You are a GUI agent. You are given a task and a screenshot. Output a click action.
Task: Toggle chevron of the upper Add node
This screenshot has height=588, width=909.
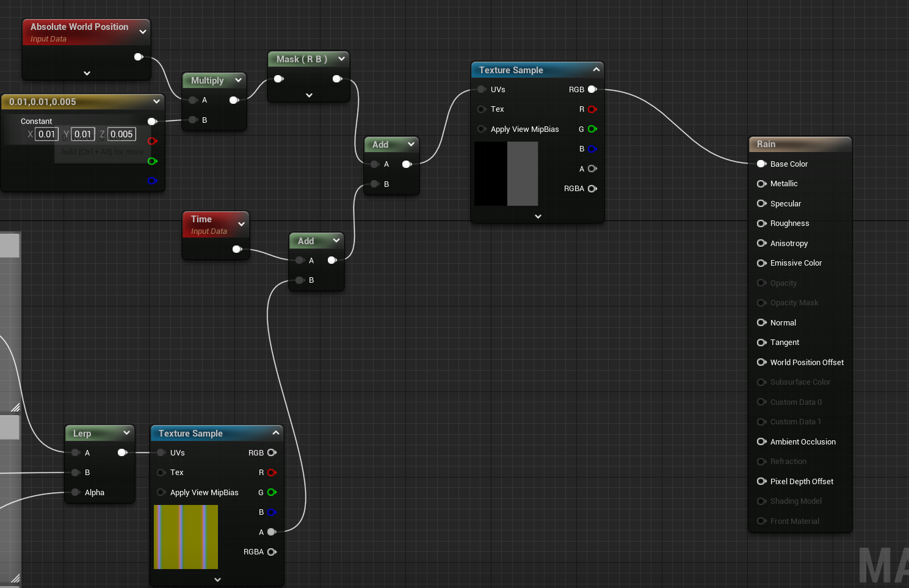[411, 144]
